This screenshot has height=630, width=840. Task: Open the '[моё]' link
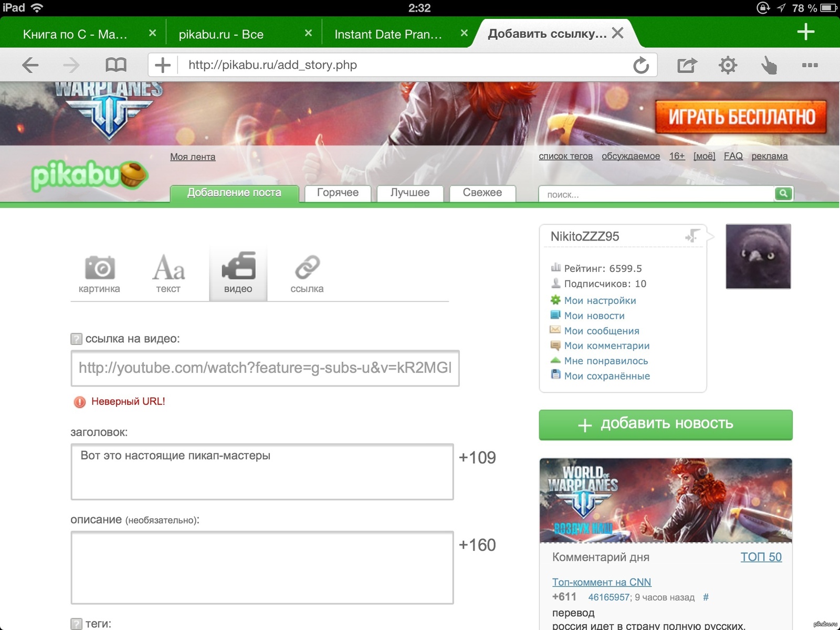click(704, 156)
